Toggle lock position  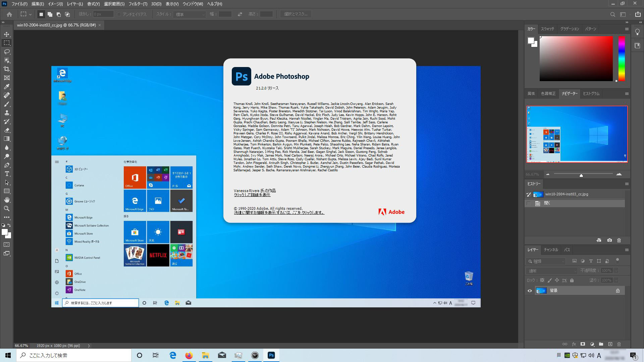[557, 280]
